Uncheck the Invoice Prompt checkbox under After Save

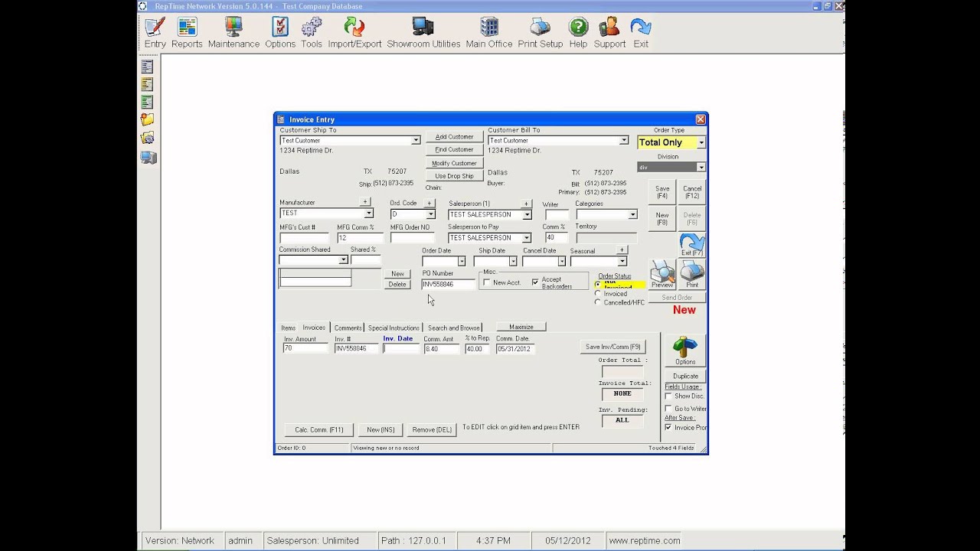point(668,428)
